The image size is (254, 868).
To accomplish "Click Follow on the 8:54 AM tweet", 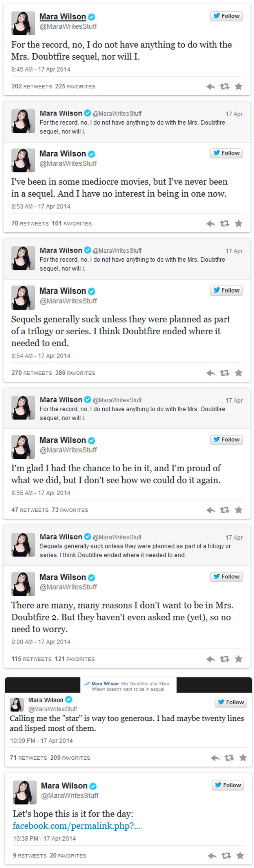I will click(x=226, y=290).
